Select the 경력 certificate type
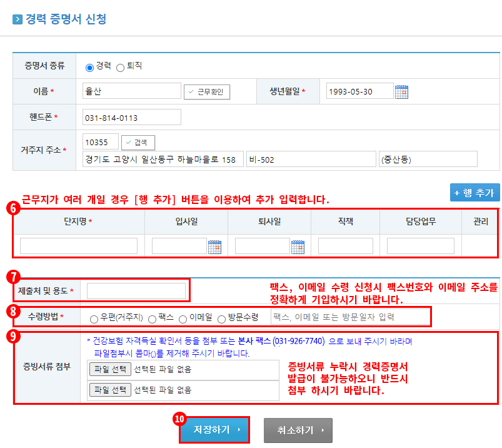This screenshot has width=502, height=448. tap(89, 68)
